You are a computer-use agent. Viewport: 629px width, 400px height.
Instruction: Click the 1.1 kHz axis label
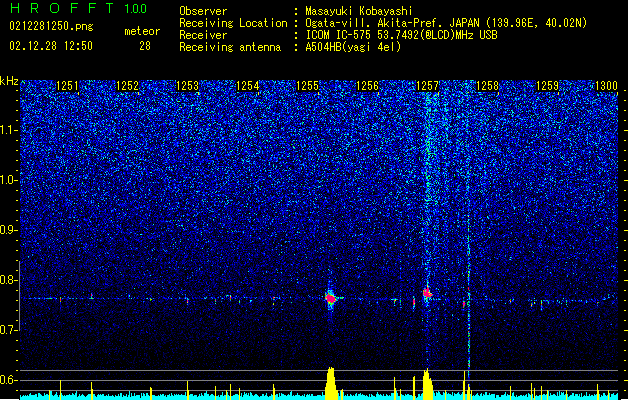tap(9, 130)
